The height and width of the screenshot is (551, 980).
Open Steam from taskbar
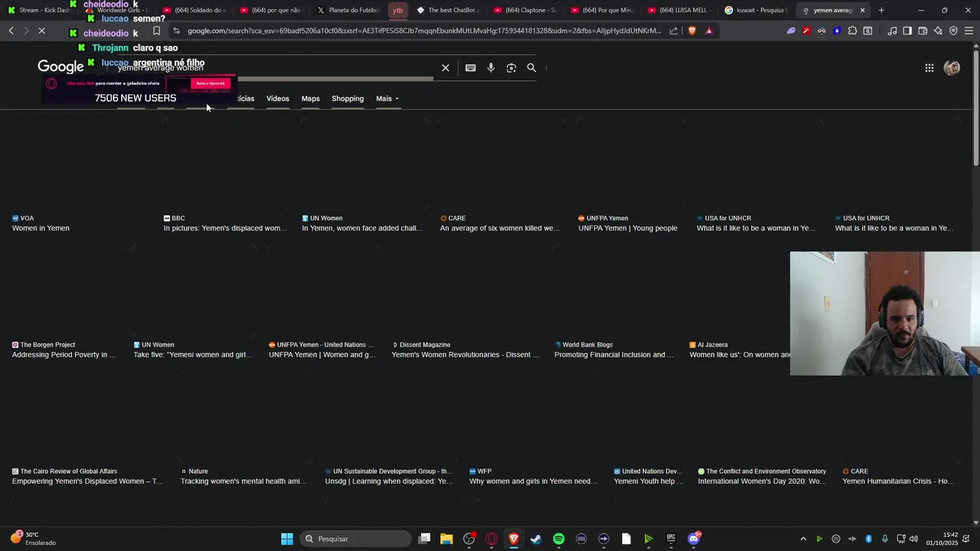coord(536,539)
